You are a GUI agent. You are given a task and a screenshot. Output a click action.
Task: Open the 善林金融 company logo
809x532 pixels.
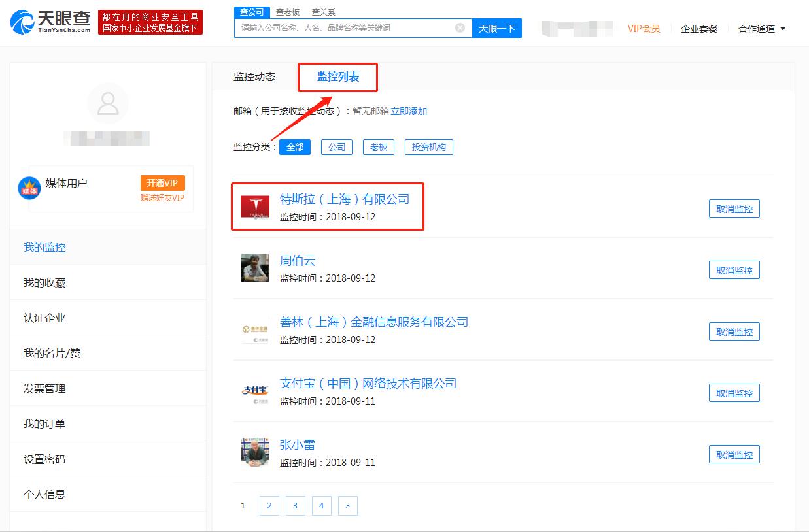tap(255, 329)
